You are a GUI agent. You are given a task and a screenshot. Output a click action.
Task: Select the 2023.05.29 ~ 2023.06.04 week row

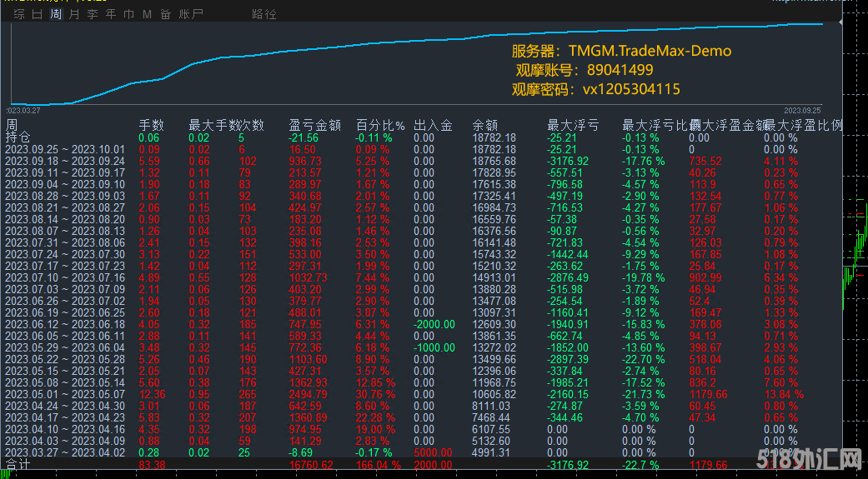401,347
